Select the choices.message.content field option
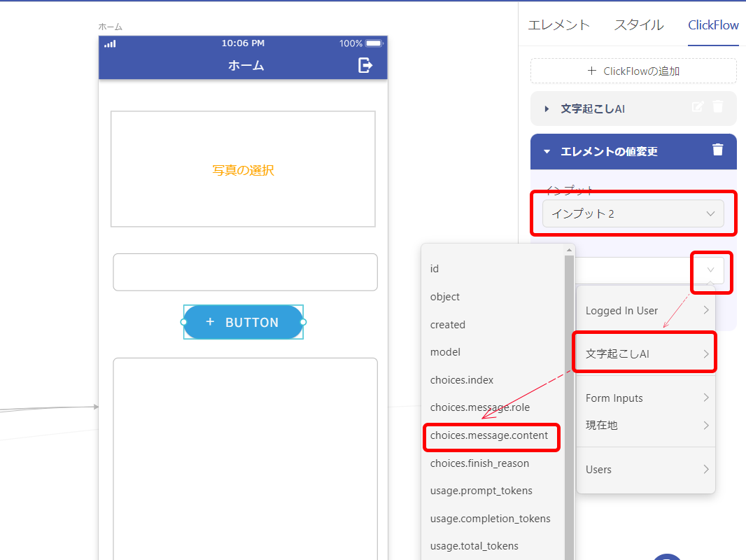The width and height of the screenshot is (746, 560). pyautogui.click(x=493, y=435)
